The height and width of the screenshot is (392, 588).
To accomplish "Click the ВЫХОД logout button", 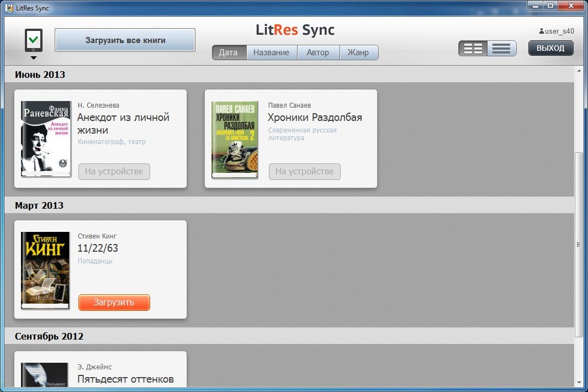I will click(550, 48).
